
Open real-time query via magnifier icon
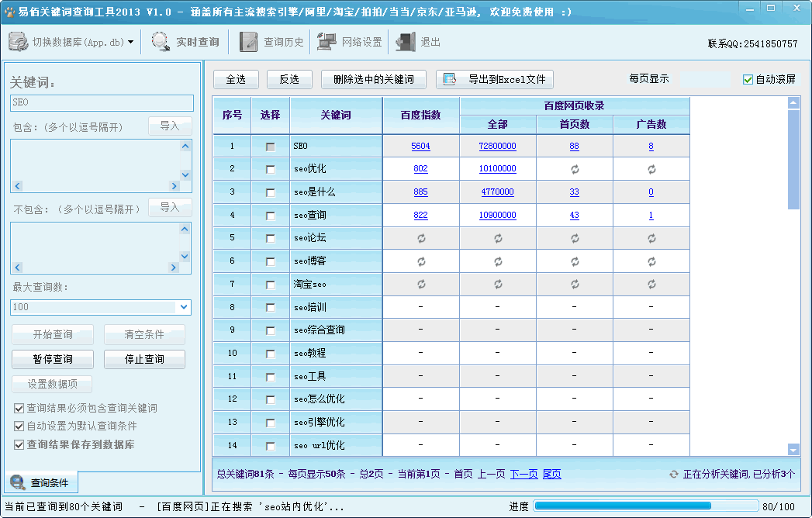coord(161,42)
